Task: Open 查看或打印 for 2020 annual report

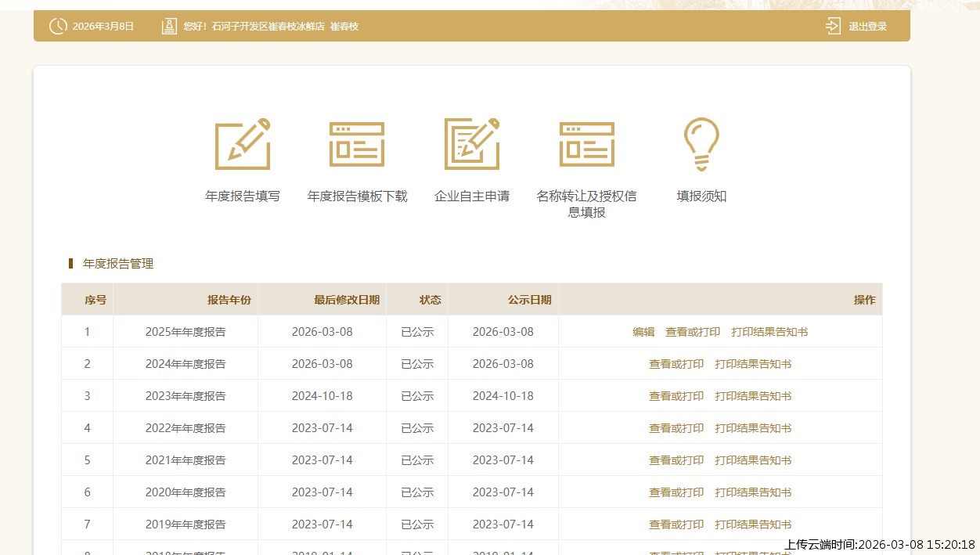Action: (x=676, y=492)
